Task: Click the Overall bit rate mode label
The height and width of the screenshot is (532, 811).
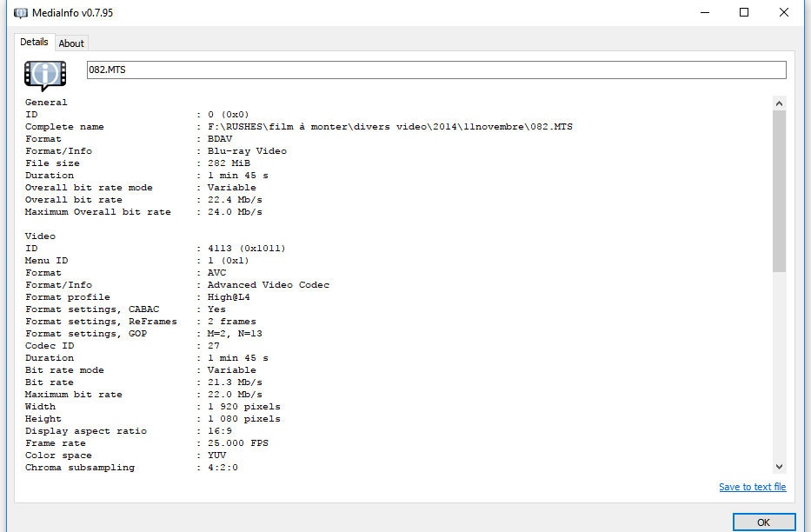Action: 89,188
